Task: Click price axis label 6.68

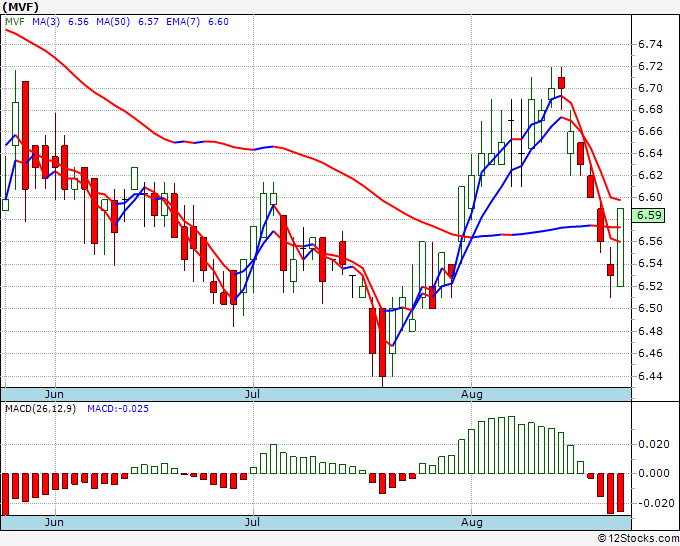Action: tap(650, 109)
